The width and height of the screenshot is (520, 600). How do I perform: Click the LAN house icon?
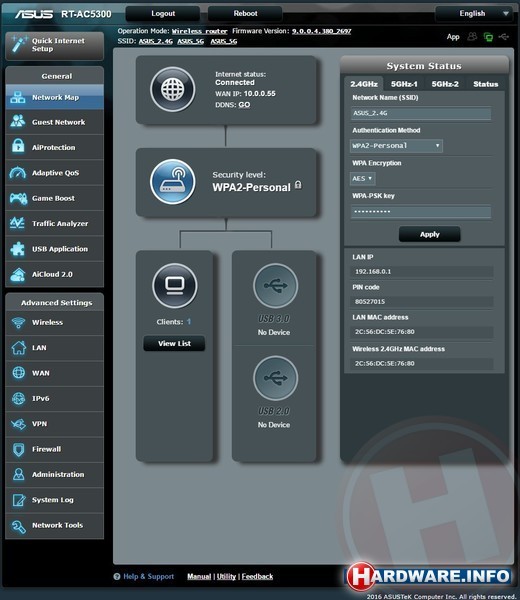pos(18,347)
